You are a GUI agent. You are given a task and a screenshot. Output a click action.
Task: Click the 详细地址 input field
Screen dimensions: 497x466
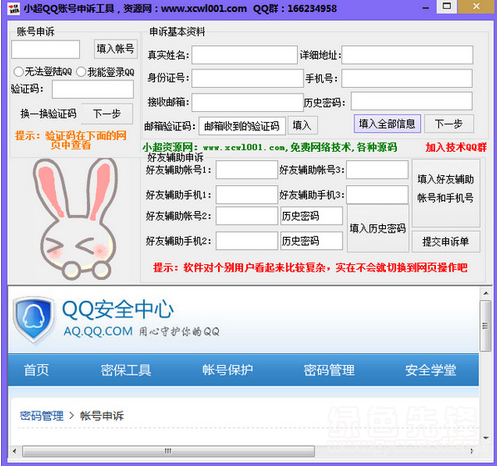[x=407, y=55]
